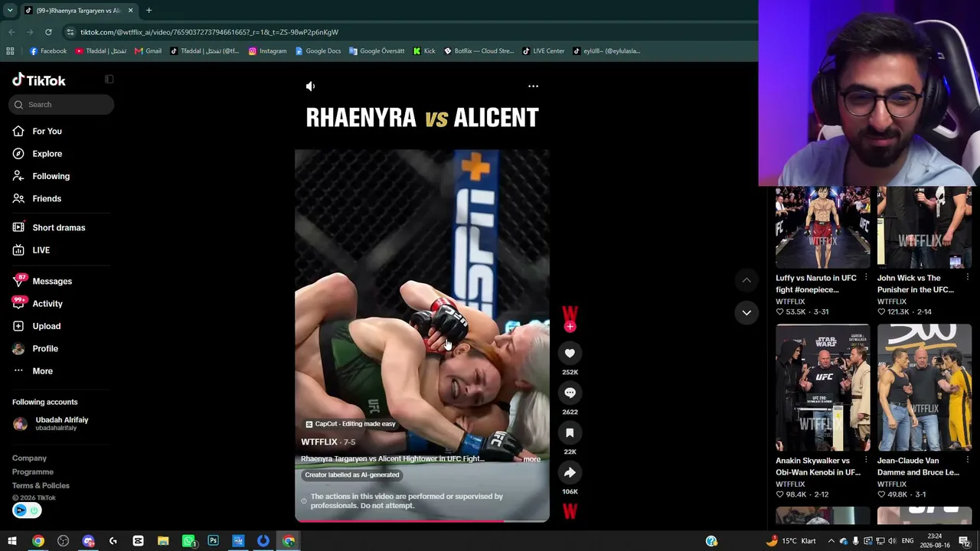This screenshot has height=551, width=980.
Task: Open the Google Docs bookmark
Action: click(318, 51)
